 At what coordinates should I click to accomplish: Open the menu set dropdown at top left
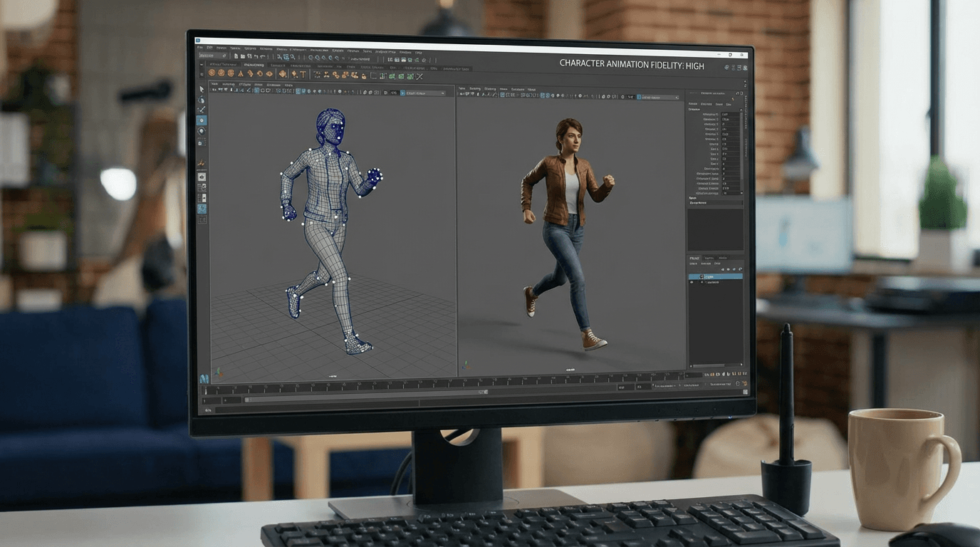click(x=213, y=56)
